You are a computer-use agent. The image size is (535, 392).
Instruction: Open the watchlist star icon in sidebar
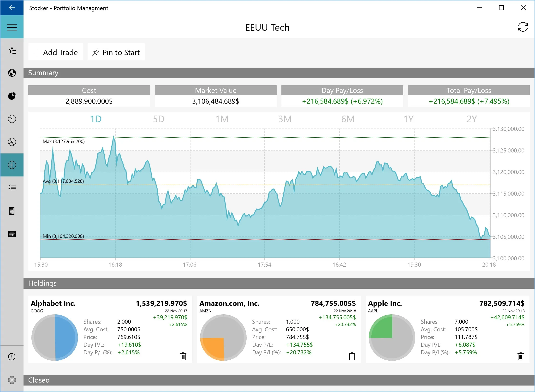pos(12,50)
